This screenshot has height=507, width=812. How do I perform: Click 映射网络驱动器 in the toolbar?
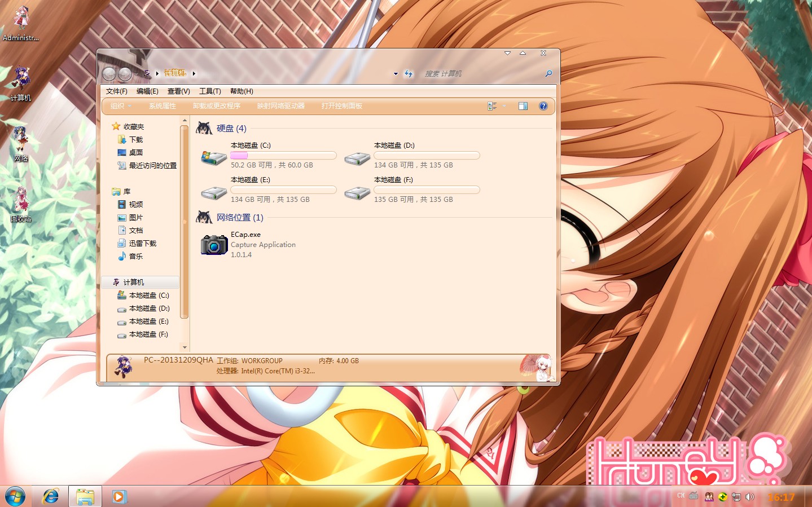pyautogui.click(x=281, y=106)
